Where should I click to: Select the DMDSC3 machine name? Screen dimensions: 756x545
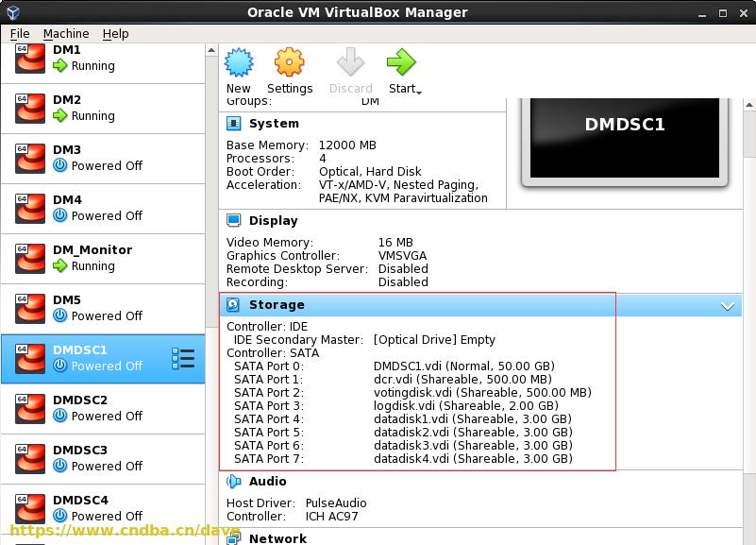pos(80,450)
